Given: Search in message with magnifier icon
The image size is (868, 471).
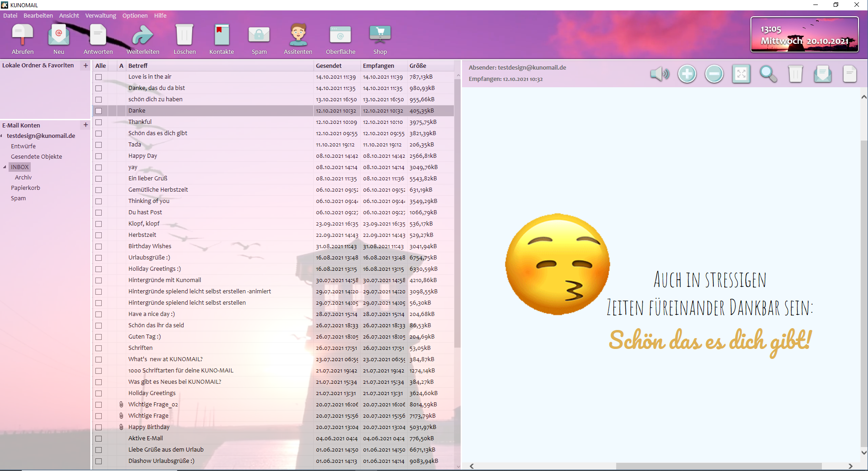Looking at the screenshot, I should (768, 74).
